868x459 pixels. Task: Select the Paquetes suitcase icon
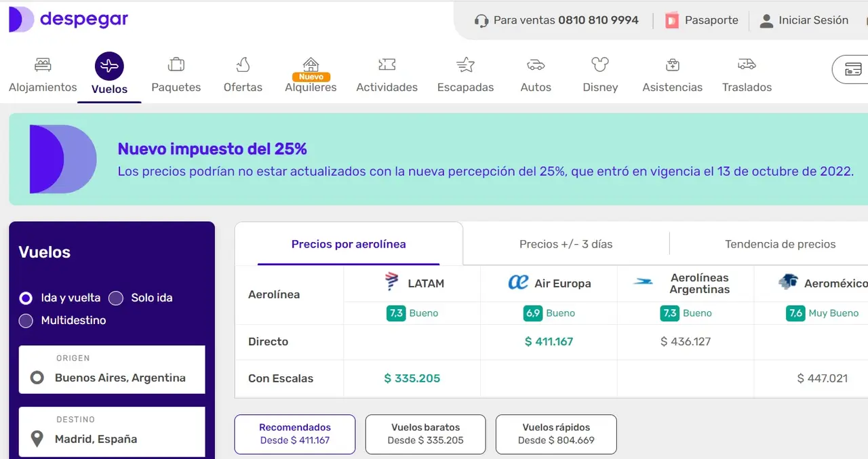point(176,65)
